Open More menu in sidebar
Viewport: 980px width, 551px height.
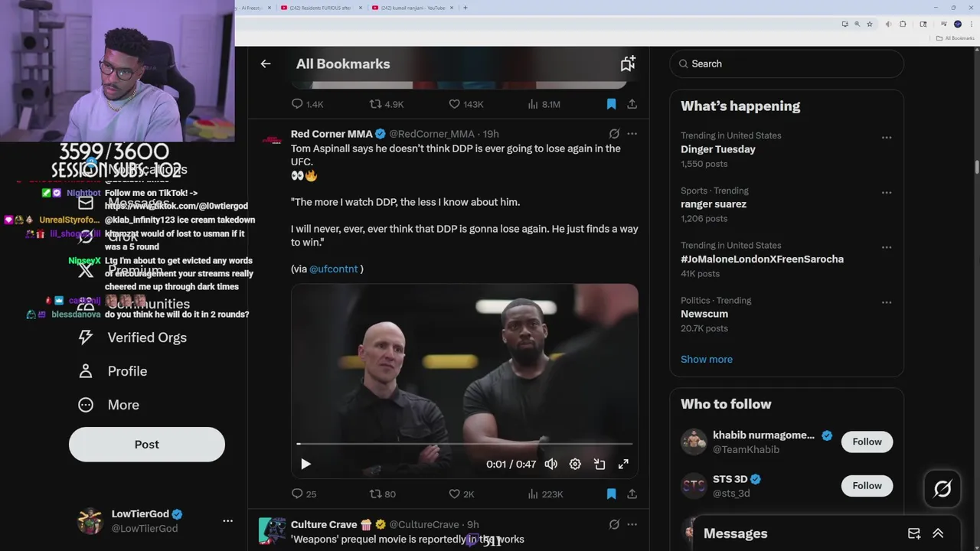(109, 405)
